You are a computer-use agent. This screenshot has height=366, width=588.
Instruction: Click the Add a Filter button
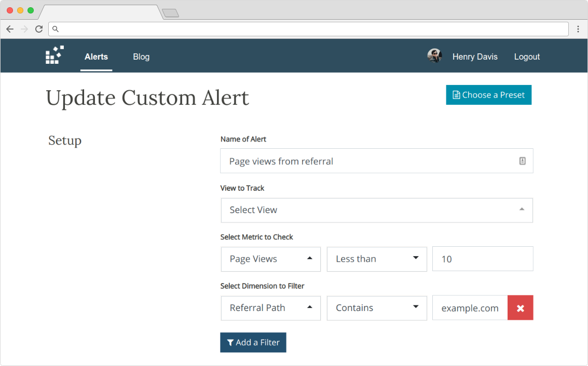tap(253, 342)
